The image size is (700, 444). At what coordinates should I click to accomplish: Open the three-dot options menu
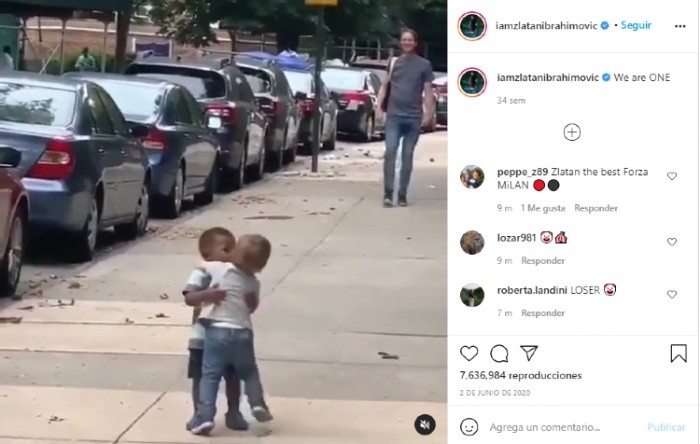[680, 26]
